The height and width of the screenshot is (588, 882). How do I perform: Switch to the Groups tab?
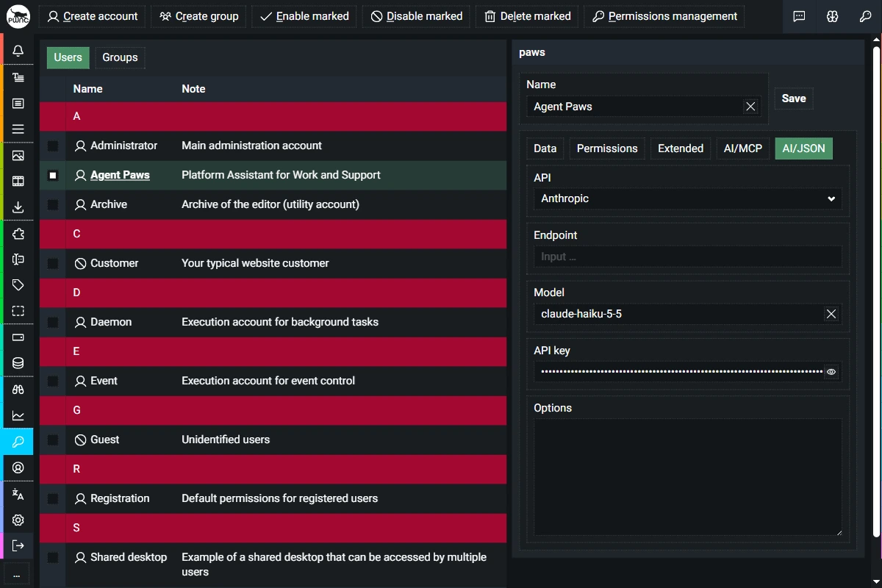click(x=120, y=57)
